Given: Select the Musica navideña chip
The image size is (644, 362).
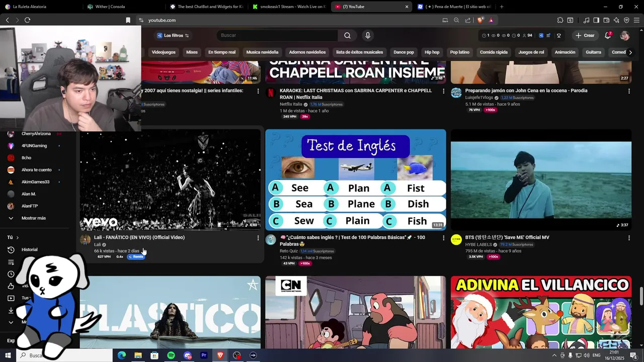Looking at the screenshot, I should [x=262, y=52].
